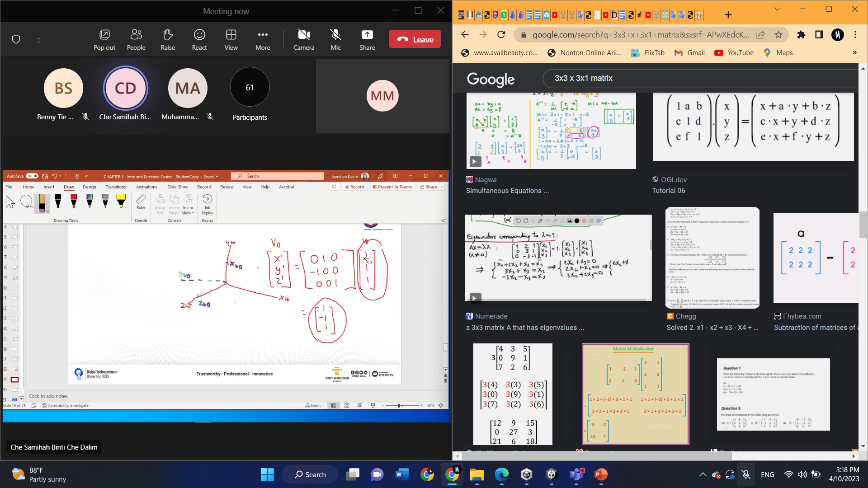Bookmark this page with star icon
Viewport: 868px width, 488px height.
778,35
